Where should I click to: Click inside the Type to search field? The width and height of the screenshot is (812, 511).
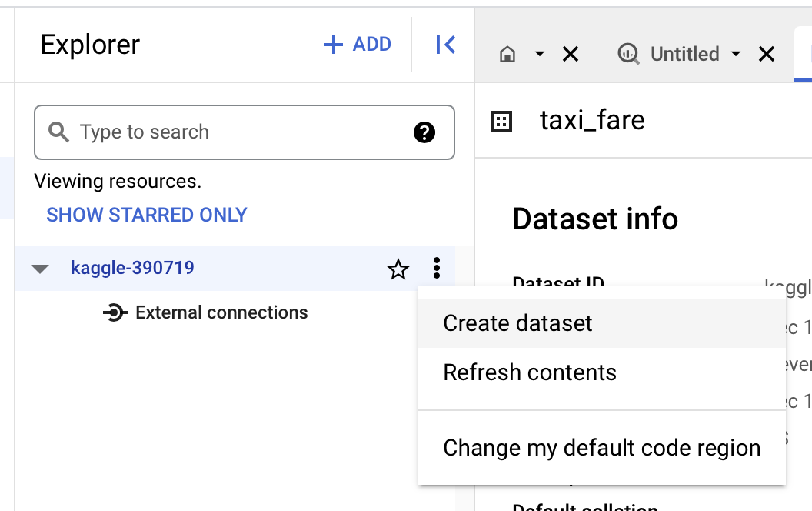192,132
